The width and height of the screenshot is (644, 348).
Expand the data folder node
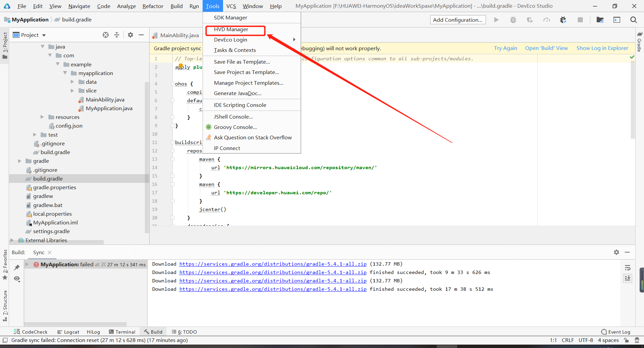[x=72, y=82]
